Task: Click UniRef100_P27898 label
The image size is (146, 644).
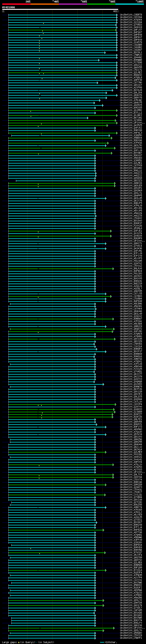Action: tap(131, 63)
